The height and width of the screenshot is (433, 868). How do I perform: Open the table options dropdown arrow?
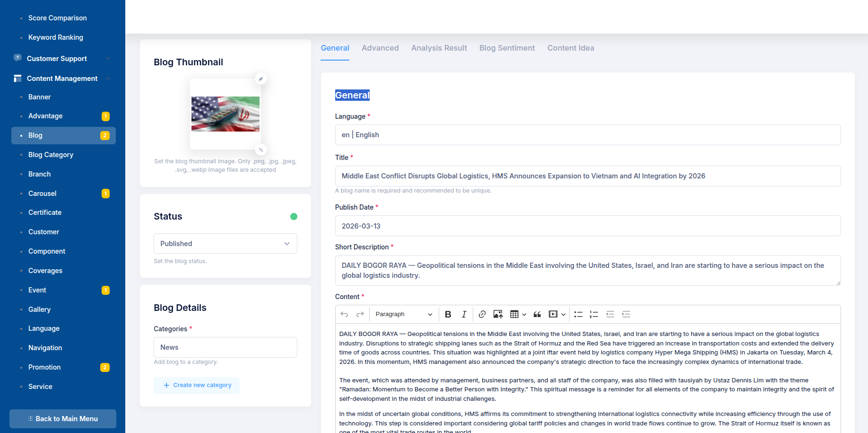[524, 314]
